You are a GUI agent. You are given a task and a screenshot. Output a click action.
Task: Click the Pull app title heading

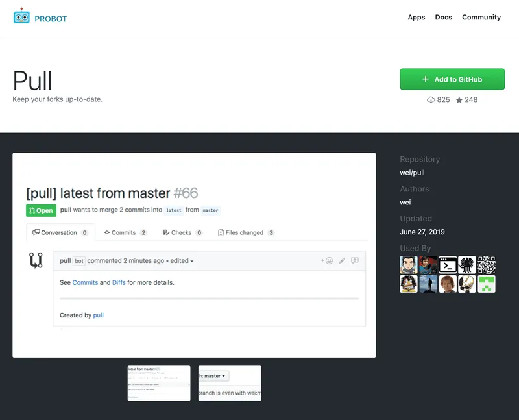32,80
